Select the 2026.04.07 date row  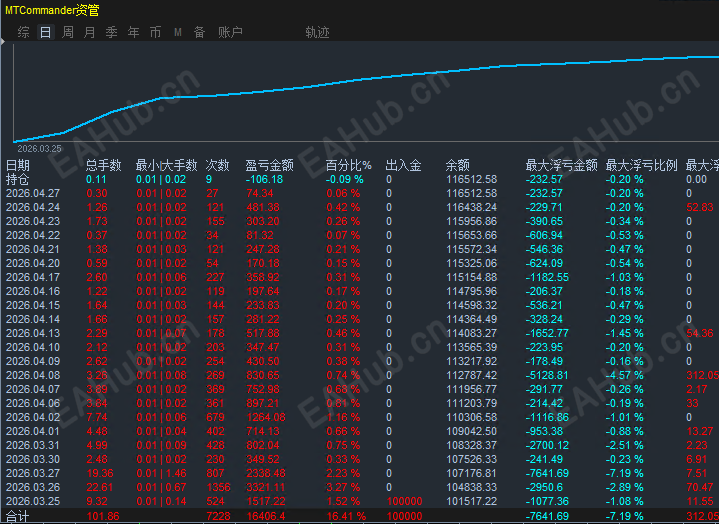pyautogui.click(x=360, y=389)
